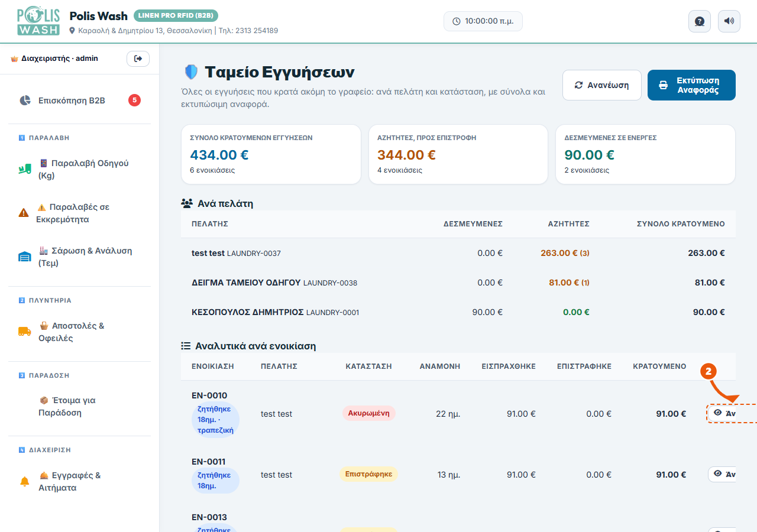Toggle the sound speaker icon
This screenshot has height=532, width=757.
(729, 21)
